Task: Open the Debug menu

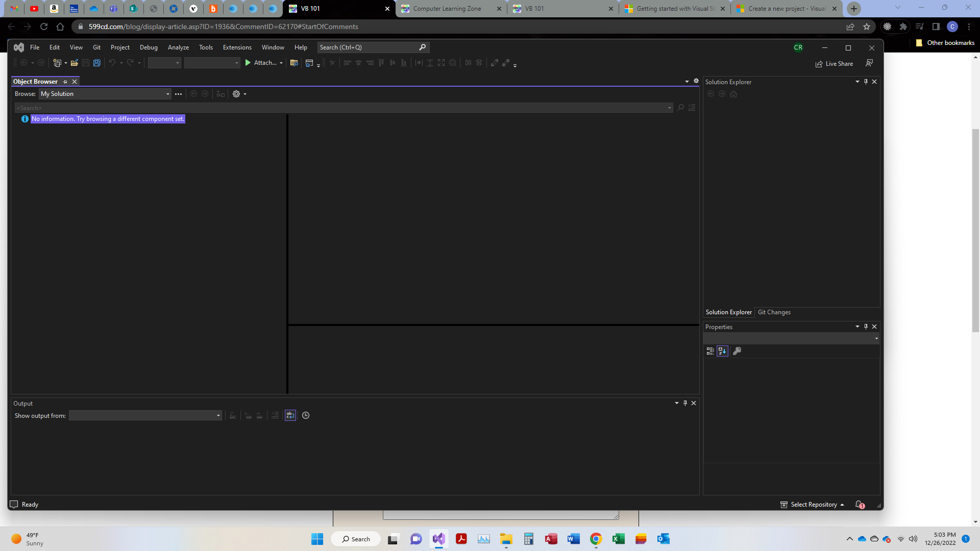Action: tap(149, 47)
